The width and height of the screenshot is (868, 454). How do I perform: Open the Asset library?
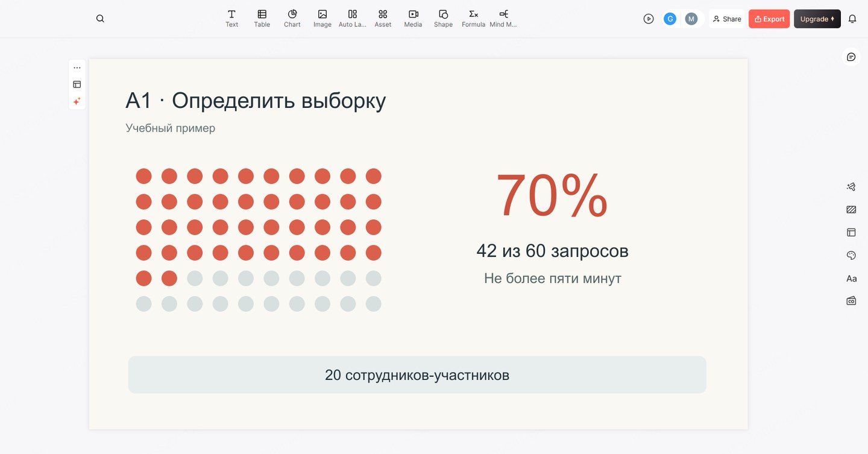(x=383, y=19)
